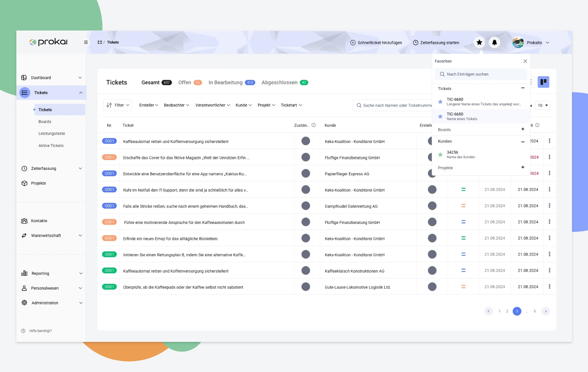
Task: Open the Beobachter filter dropdown
Action: (177, 105)
